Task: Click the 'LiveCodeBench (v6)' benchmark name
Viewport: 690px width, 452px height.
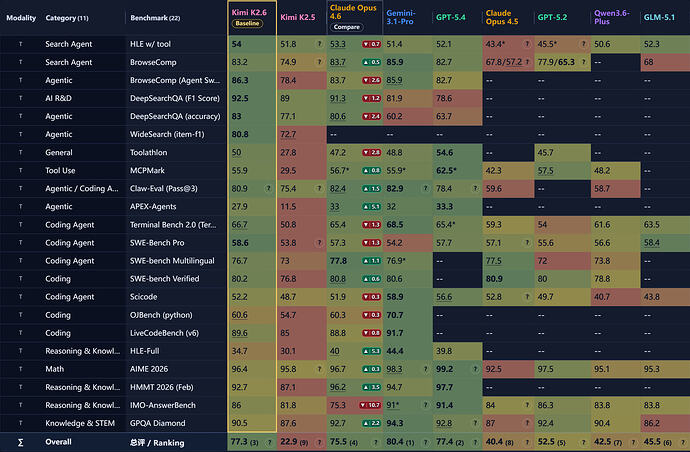Action: point(165,333)
